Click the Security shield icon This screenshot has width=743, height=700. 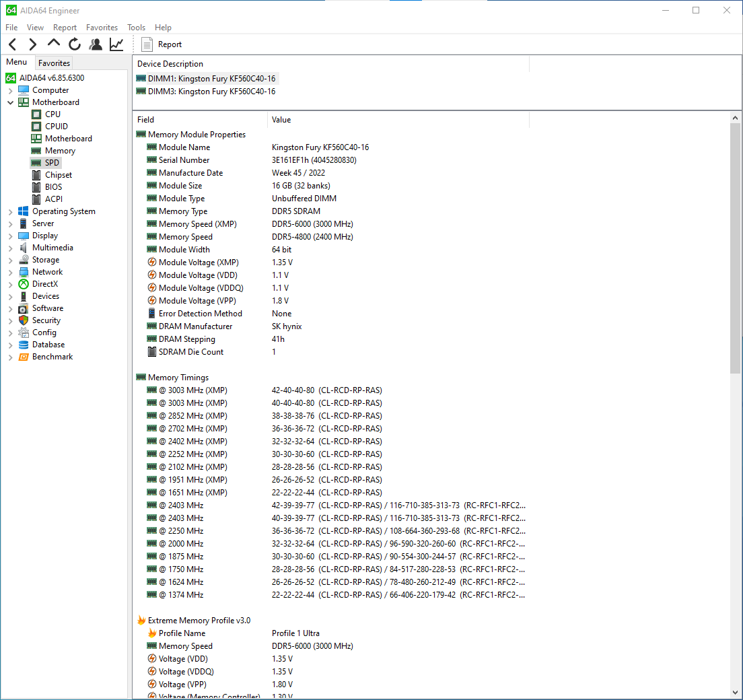point(23,320)
